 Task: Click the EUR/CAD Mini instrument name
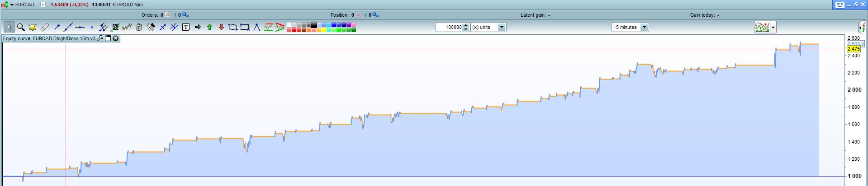coord(128,5)
